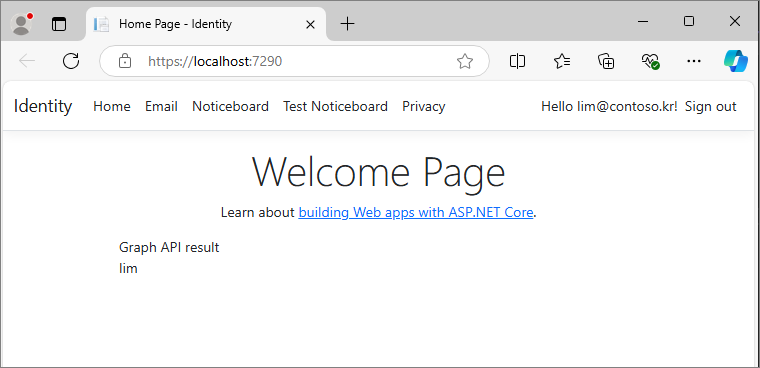Open a new tab with plus icon

tap(348, 24)
